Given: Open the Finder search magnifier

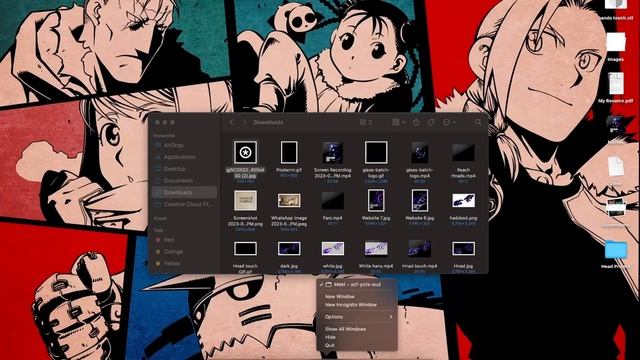Looking at the screenshot, I should [478, 122].
